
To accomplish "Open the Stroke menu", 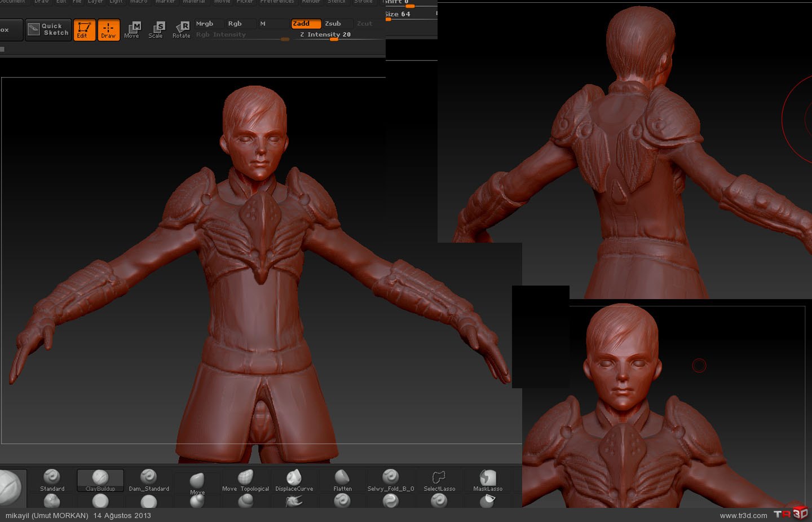I will [363, 2].
